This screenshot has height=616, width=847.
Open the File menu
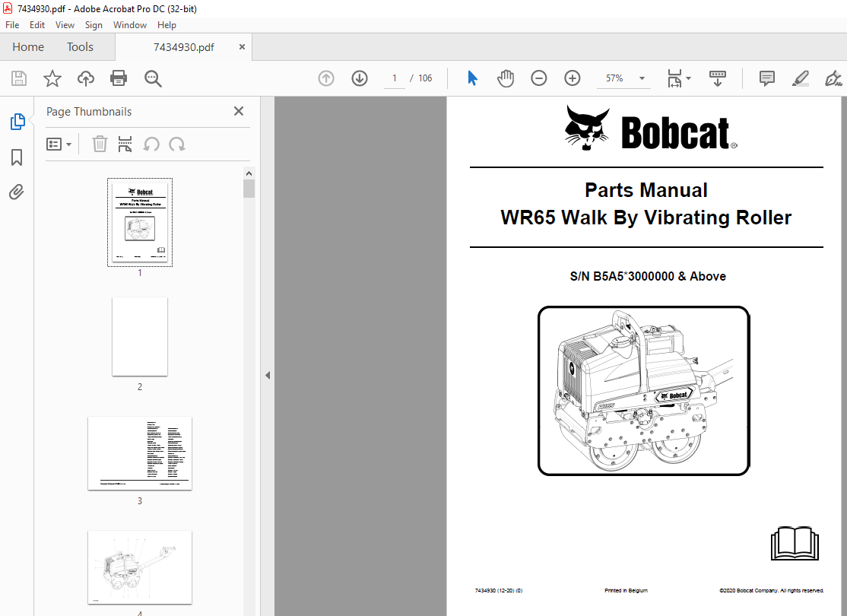pos(12,25)
